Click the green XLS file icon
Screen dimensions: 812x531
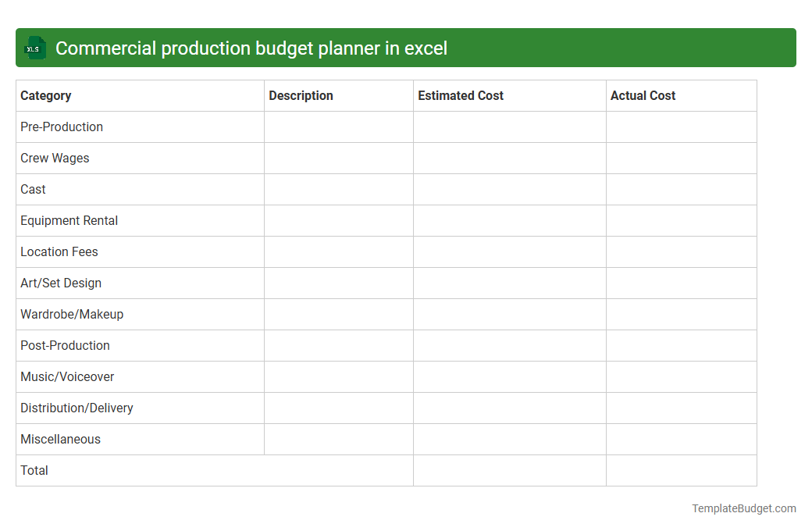coord(34,48)
